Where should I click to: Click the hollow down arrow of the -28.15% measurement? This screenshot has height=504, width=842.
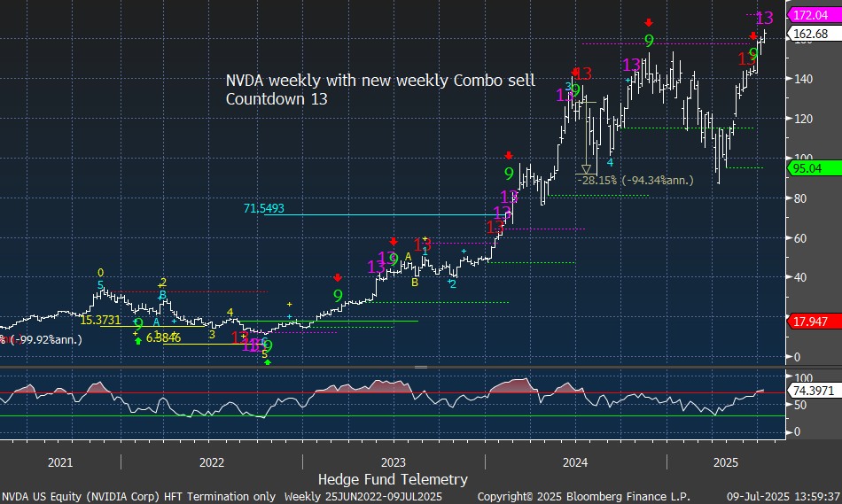click(x=586, y=169)
